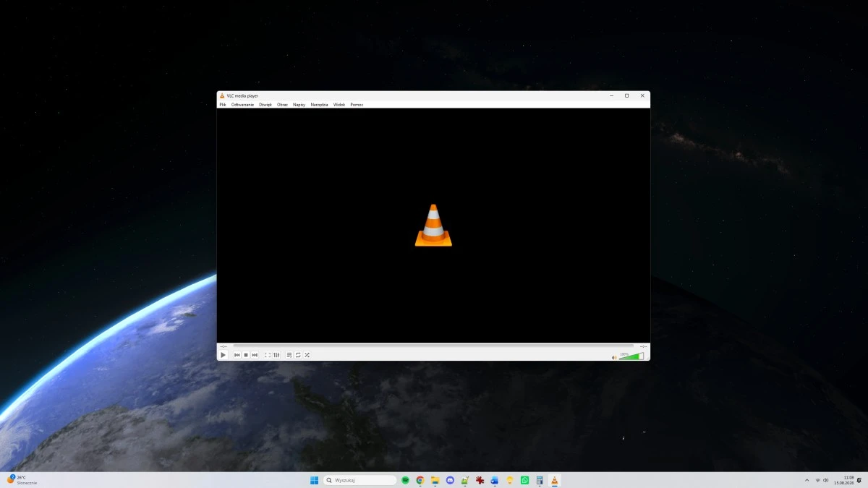This screenshot has width=868, height=488.
Task: Open the green chart app in taskbar
Action: (x=465, y=480)
